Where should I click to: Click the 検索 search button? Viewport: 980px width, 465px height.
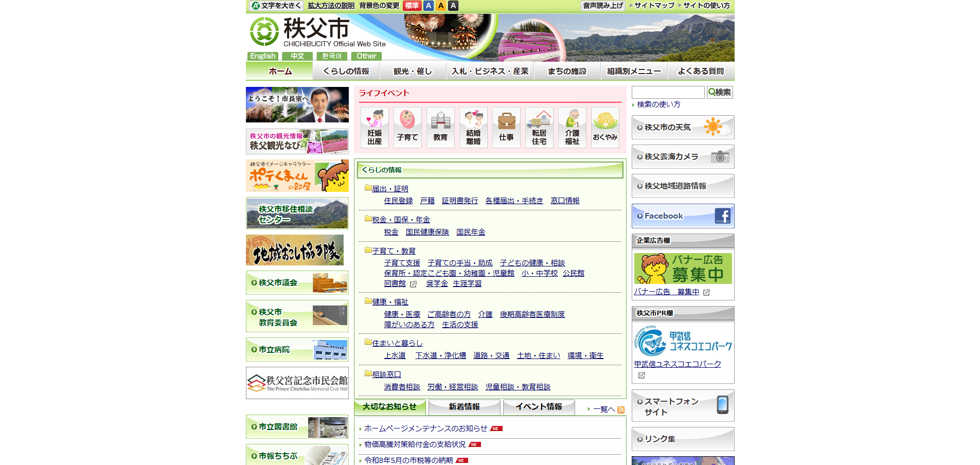[x=720, y=92]
